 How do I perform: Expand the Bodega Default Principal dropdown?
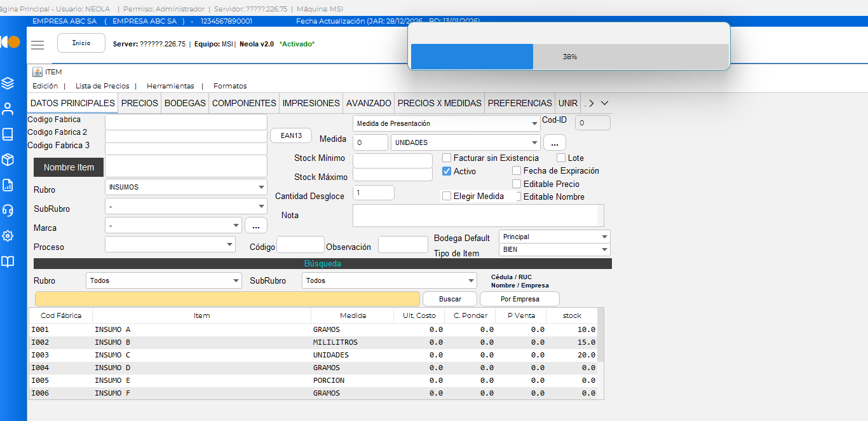(x=554, y=237)
